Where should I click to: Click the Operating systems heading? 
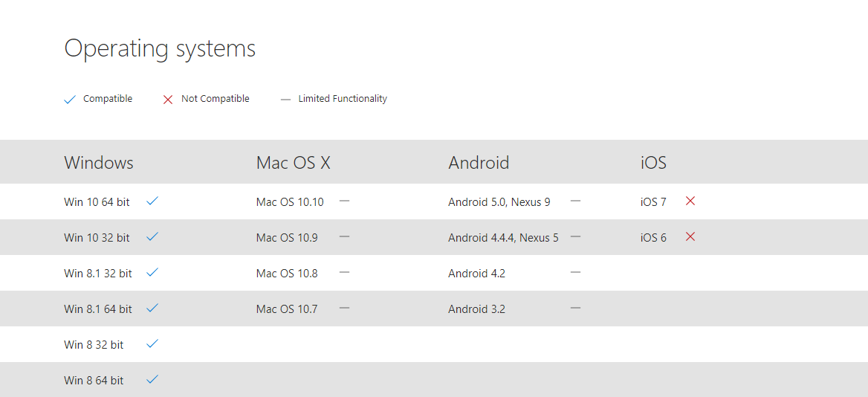point(160,49)
